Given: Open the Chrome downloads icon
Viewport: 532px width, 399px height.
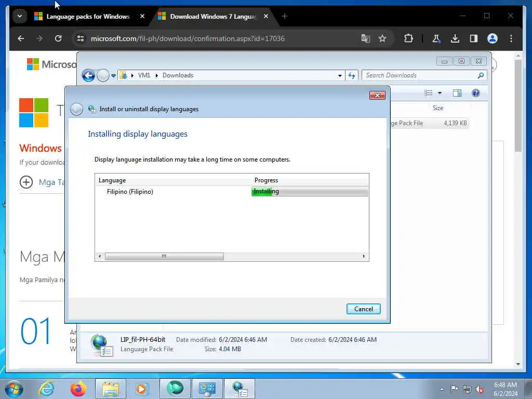Looking at the screenshot, I should click(455, 38).
